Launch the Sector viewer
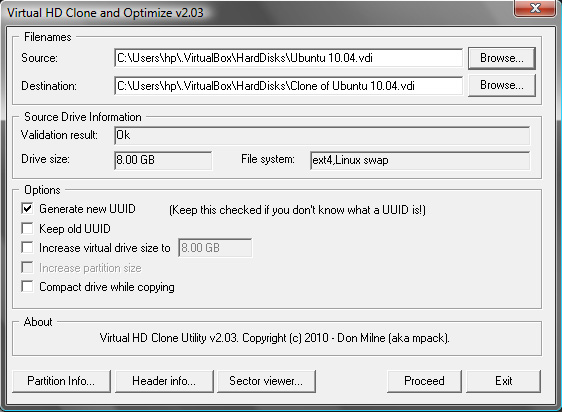This screenshot has width=562, height=412. [x=266, y=381]
